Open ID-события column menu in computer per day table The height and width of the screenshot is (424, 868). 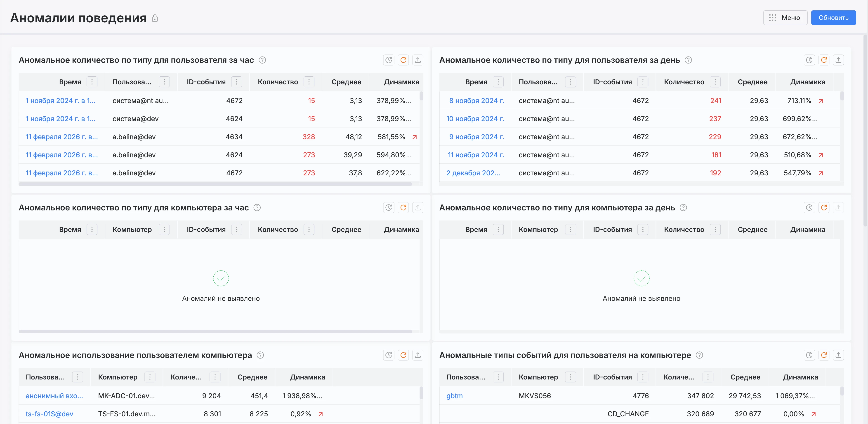click(643, 230)
